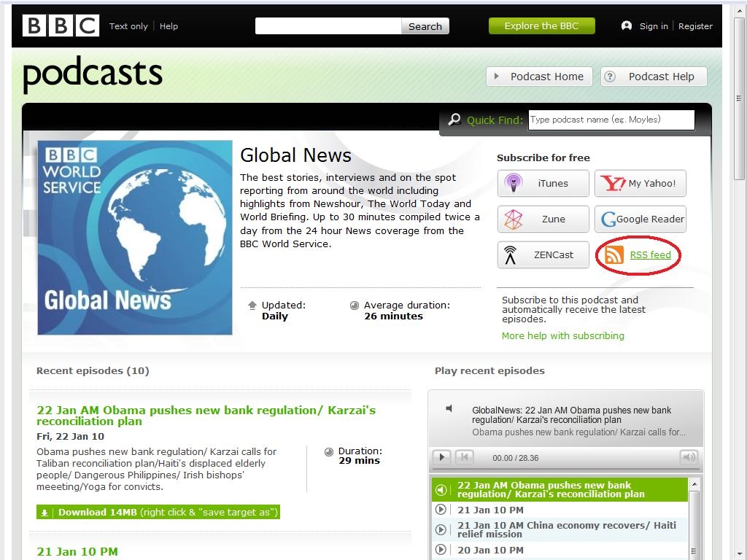
Task: Open Podcast Help
Action: [x=654, y=76]
